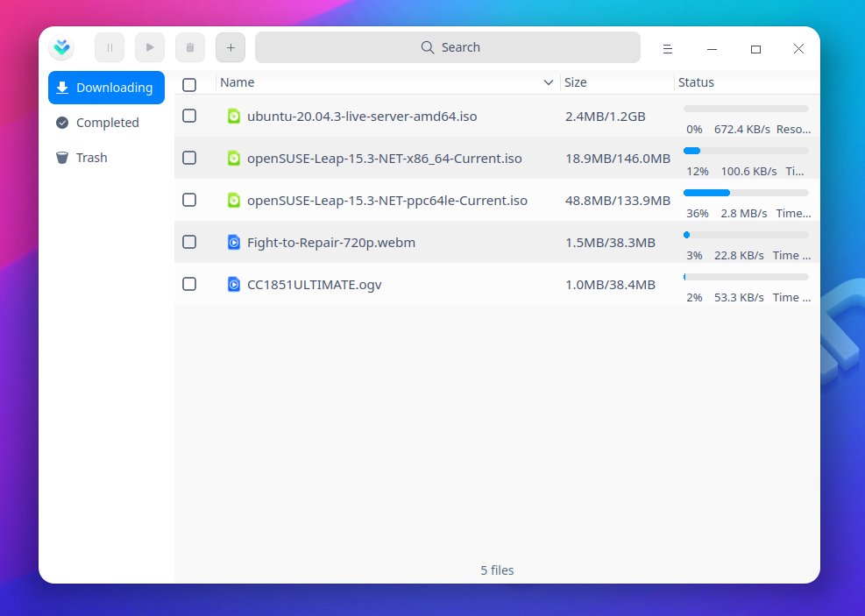Click the 18.9MB/146.0MB size value

(618, 159)
